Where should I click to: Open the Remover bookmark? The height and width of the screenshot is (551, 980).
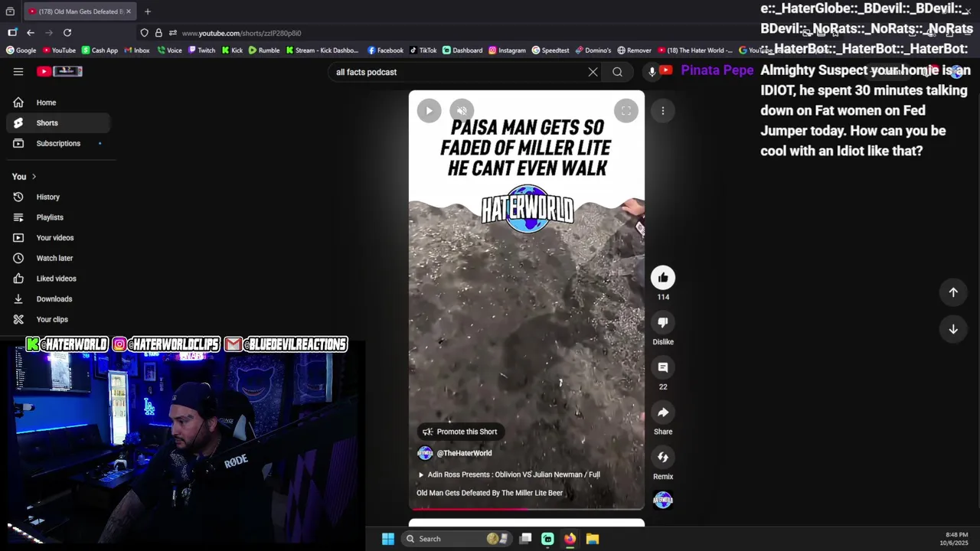(x=634, y=51)
